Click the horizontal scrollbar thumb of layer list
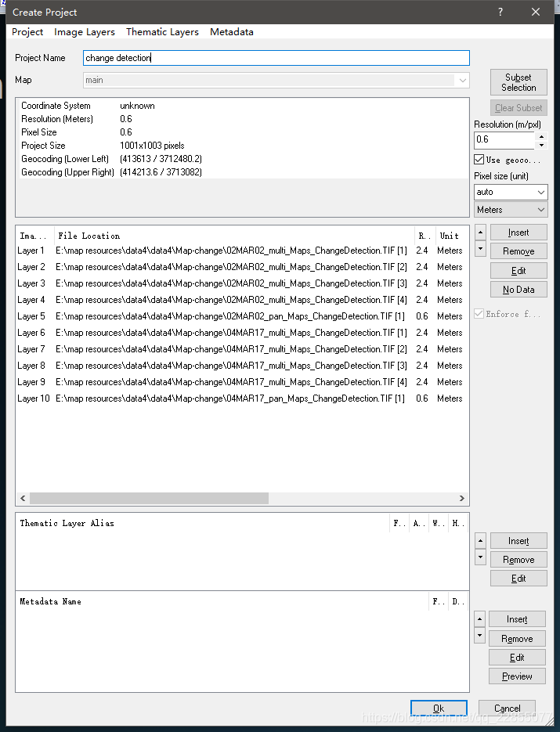560x732 pixels. (x=149, y=498)
